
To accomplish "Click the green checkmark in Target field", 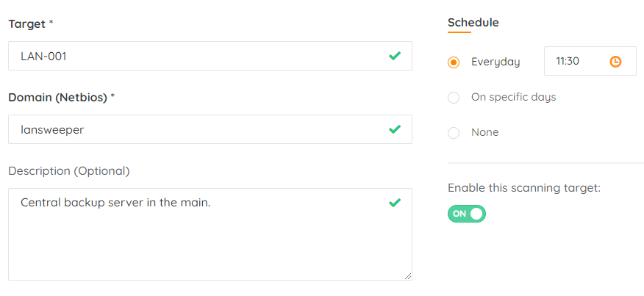I will point(395,56).
